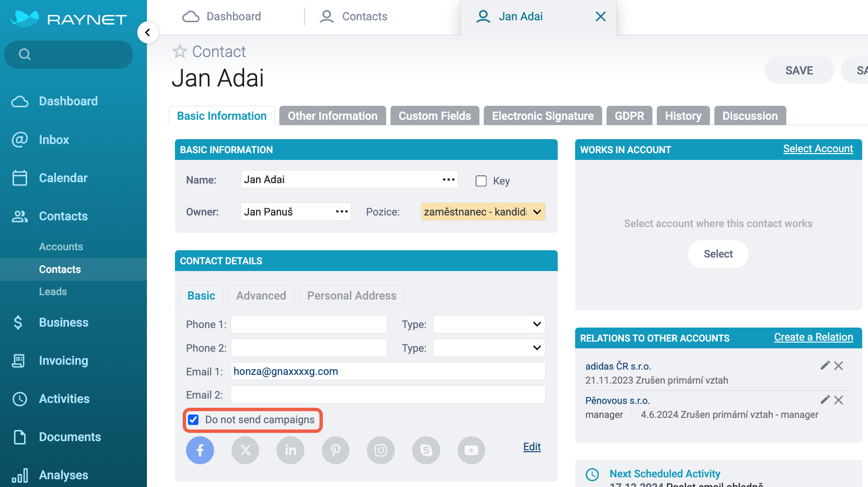Click the LinkedIn social icon
Image resolution: width=868 pixels, height=487 pixels.
click(x=290, y=450)
